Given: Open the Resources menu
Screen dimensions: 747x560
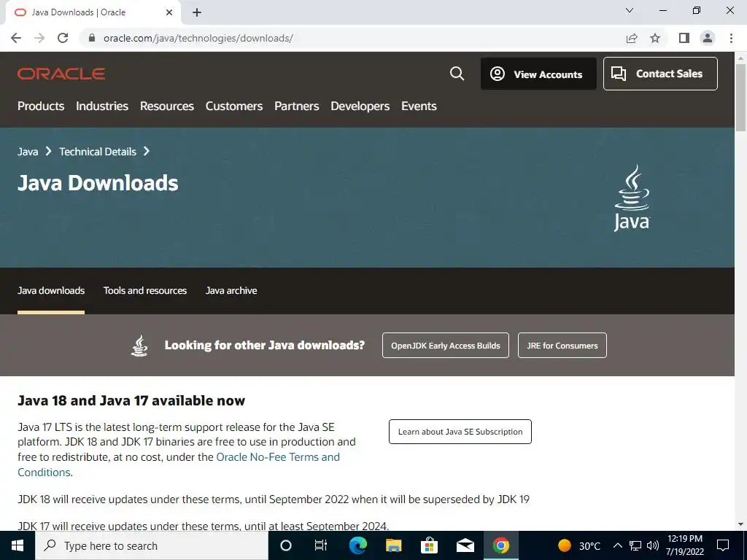Looking at the screenshot, I should (x=167, y=106).
